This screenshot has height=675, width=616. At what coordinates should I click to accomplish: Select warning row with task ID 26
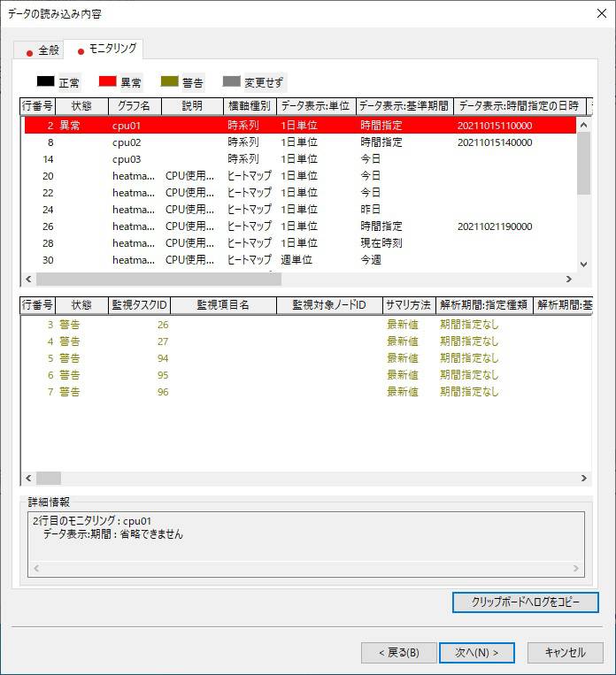(x=306, y=324)
